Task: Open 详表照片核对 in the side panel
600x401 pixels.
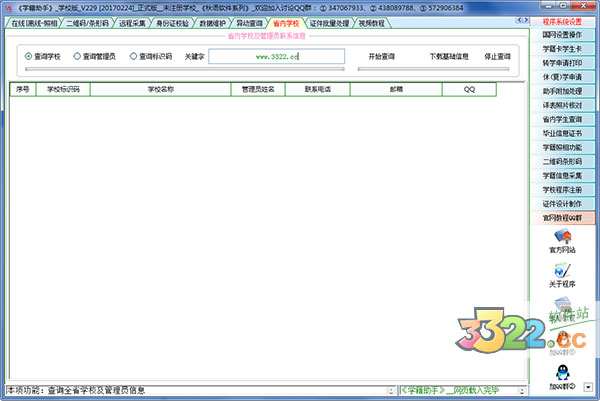Action: [x=562, y=105]
